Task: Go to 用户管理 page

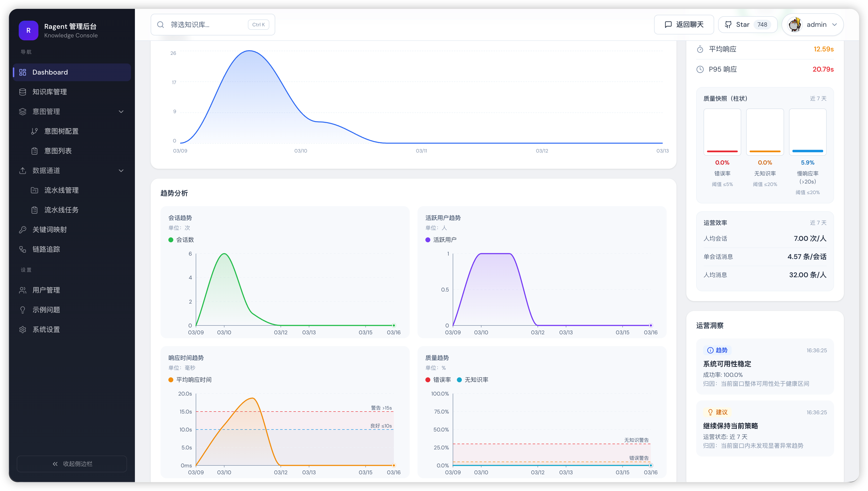Action: [46, 290]
